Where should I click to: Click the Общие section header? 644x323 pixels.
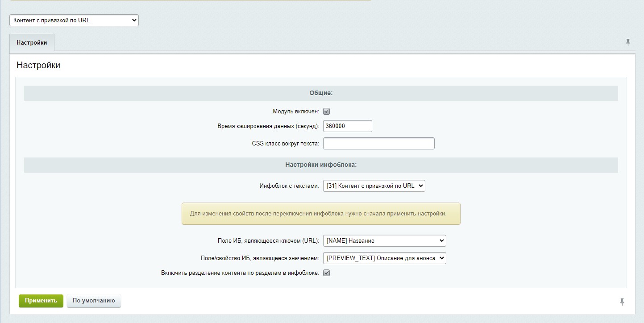click(x=321, y=93)
